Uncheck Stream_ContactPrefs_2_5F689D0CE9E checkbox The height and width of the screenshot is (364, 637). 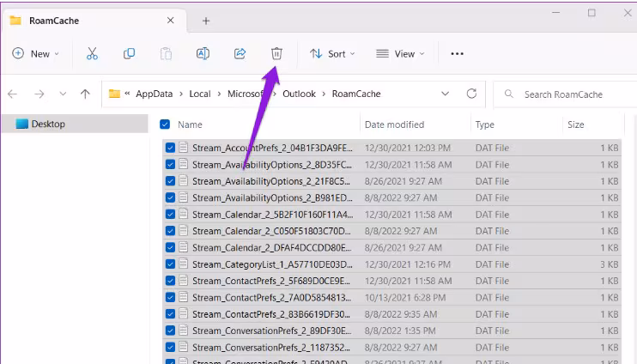pyautogui.click(x=170, y=281)
